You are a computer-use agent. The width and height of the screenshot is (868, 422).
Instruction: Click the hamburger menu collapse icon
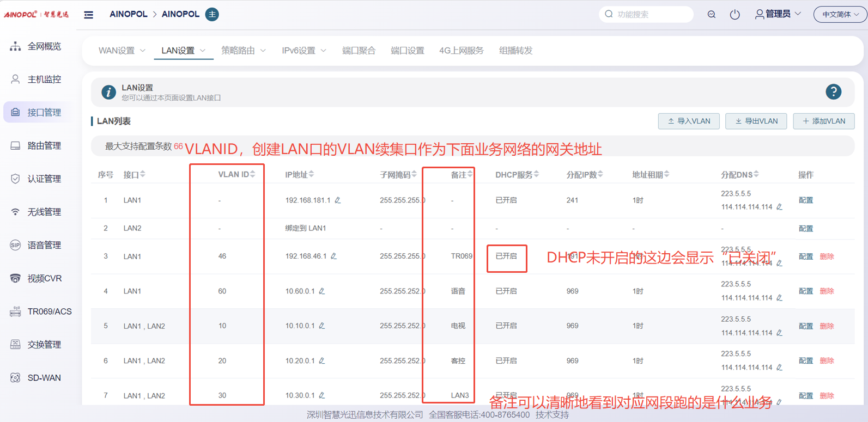click(88, 15)
